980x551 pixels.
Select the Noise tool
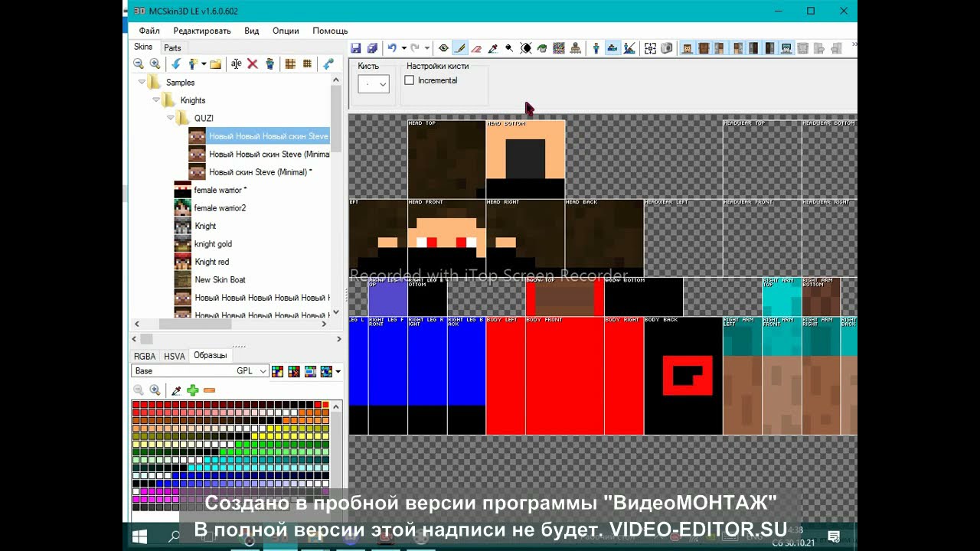click(558, 48)
